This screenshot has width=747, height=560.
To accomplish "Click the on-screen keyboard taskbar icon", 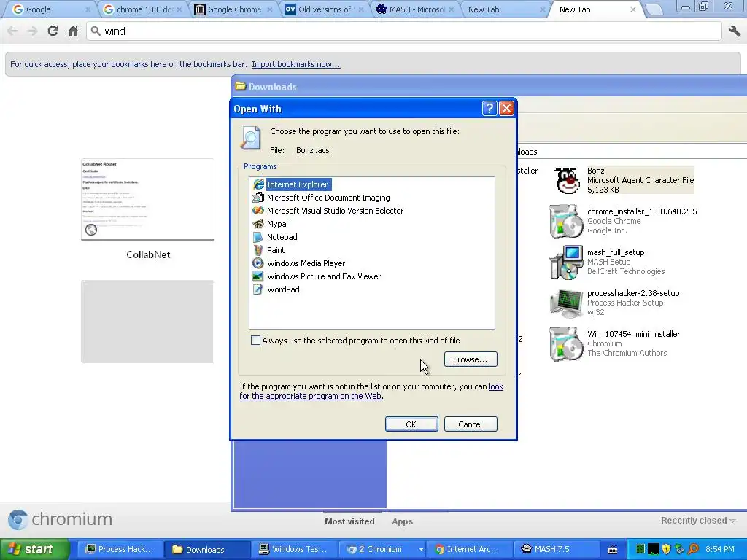I will (613, 550).
